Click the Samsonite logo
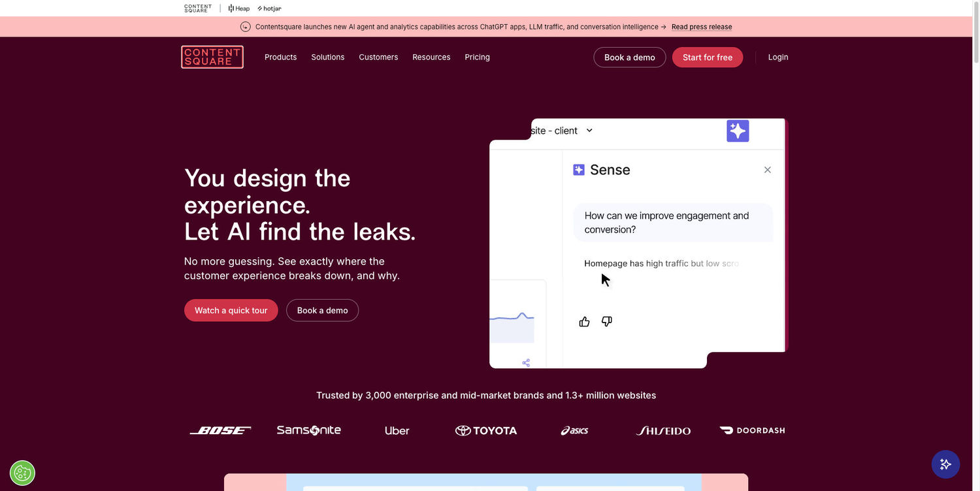The image size is (980, 491). coord(309,430)
